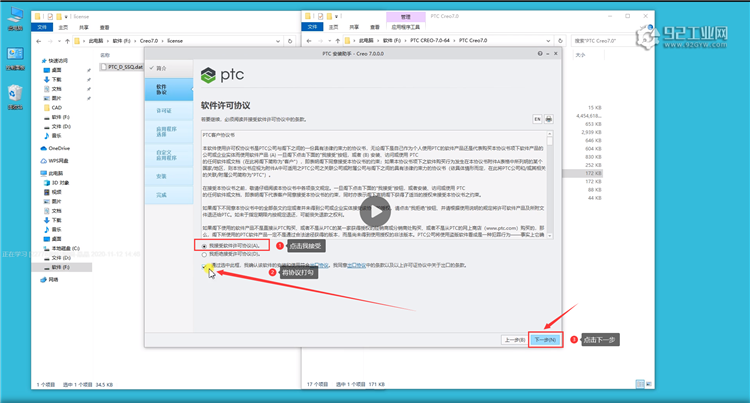Select 我接受软件许可协议(A) radio button
Viewport: 750px width, 403px height.
point(204,246)
